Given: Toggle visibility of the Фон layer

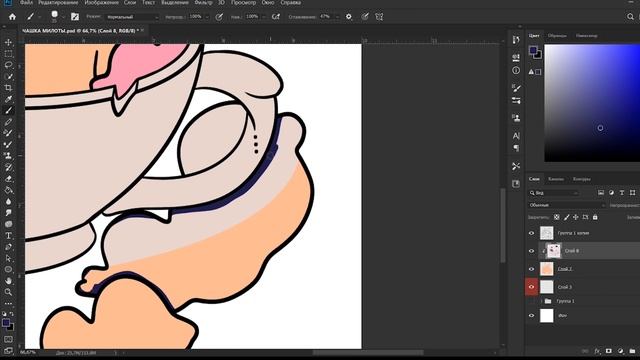Looking at the screenshot, I should coord(531,316).
